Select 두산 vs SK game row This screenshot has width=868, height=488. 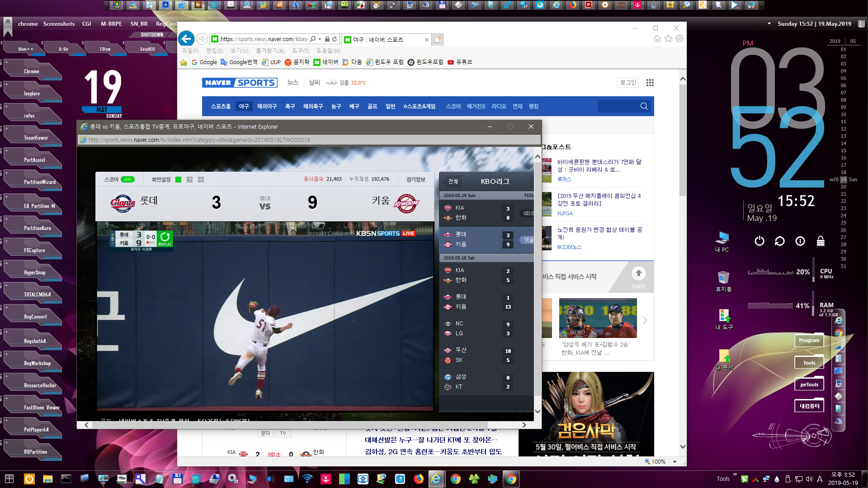486,355
